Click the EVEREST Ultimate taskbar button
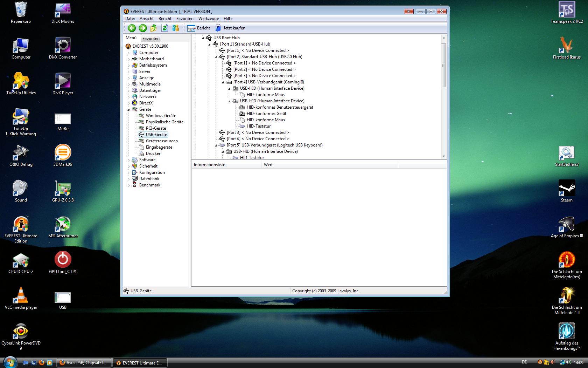This screenshot has width=588, height=368. 140,363
